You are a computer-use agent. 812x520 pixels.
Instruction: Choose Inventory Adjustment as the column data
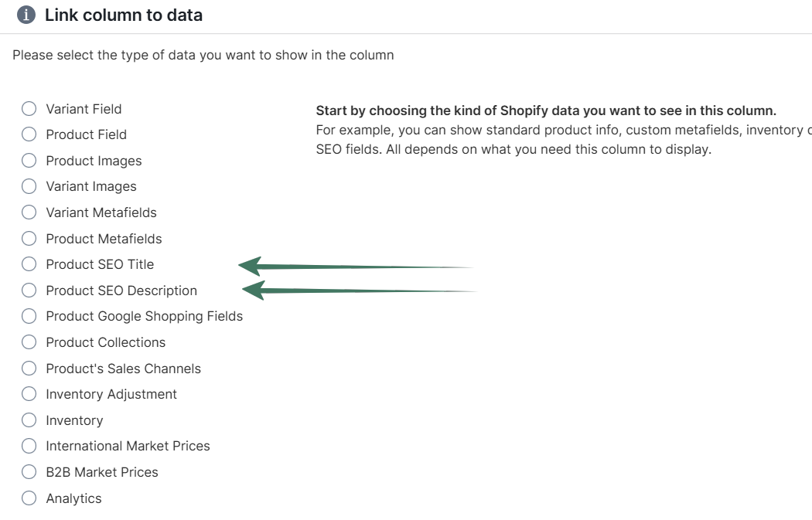pyautogui.click(x=29, y=393)
